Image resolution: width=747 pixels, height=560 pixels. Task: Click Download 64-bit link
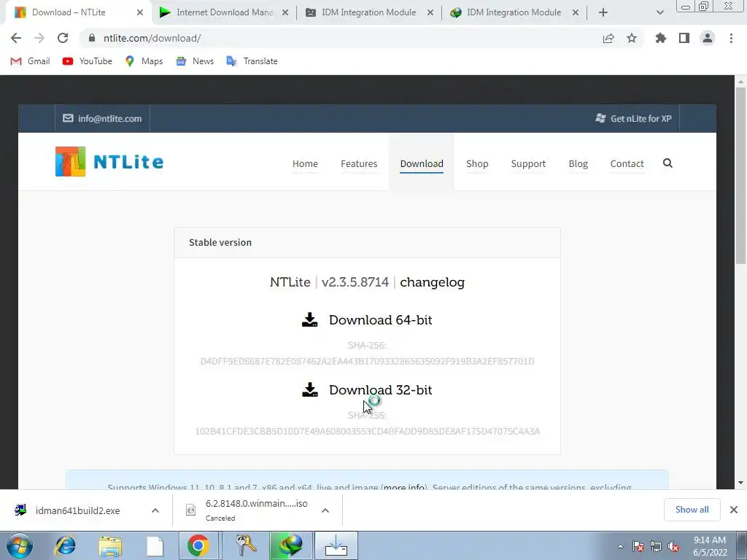pyautogui.click(x=380, y=320)
